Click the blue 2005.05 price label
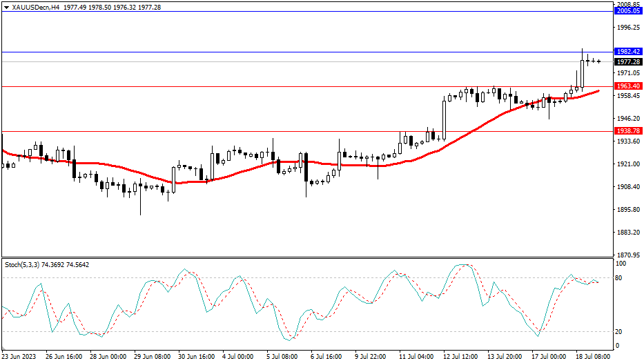Screen dimensions: 644x363 [628, 11]
